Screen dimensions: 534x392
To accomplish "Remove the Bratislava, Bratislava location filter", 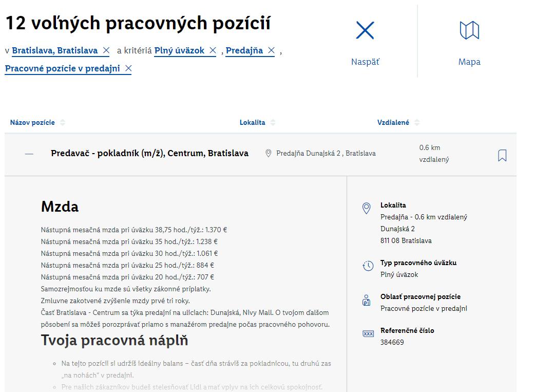I will (106, 50).
